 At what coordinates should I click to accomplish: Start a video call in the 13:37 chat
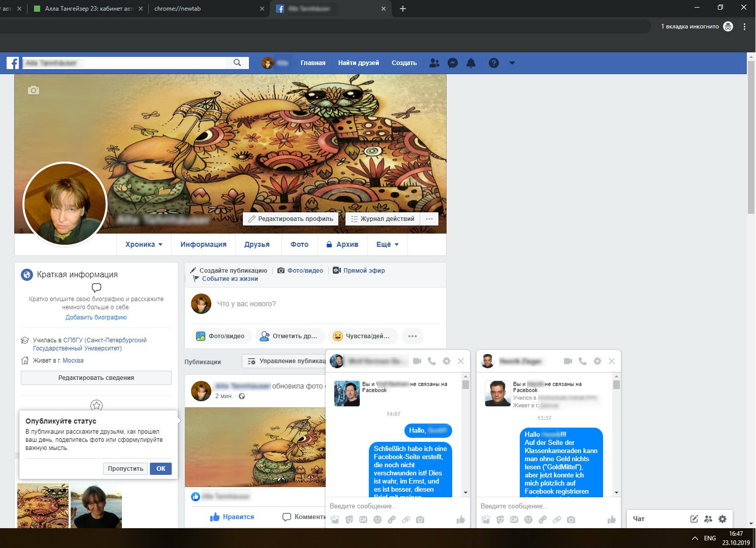568,361
